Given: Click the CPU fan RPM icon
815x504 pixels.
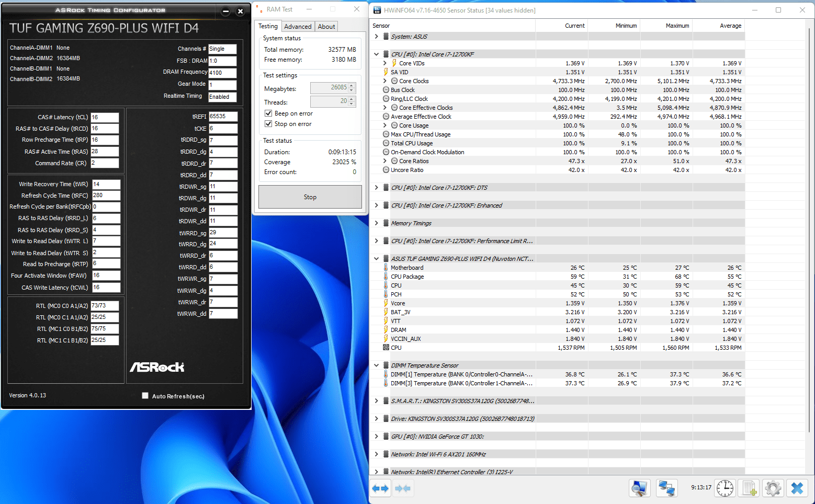Looking at the screenshot, I should (x=386, y=348).
